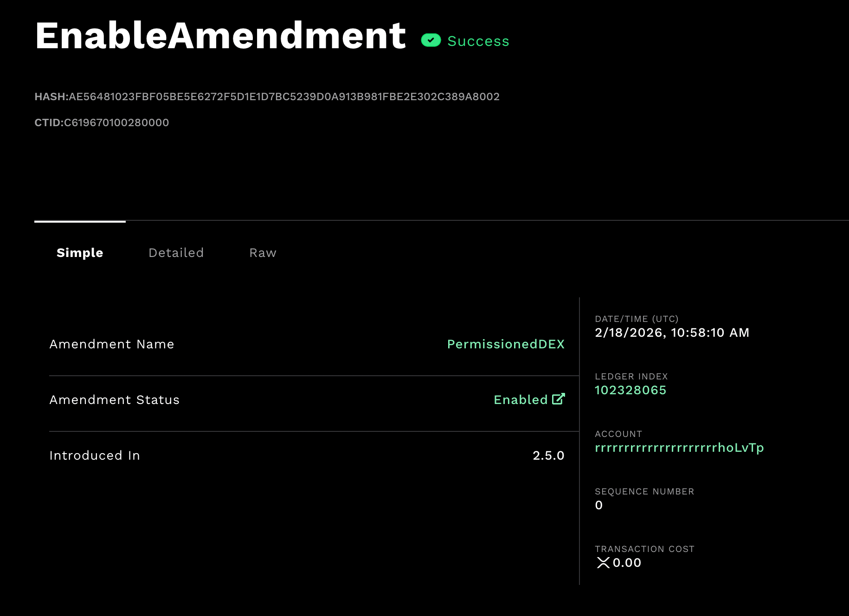Click the transaction hash value
The image size is (849, 616).
click(x=284, y=96)
